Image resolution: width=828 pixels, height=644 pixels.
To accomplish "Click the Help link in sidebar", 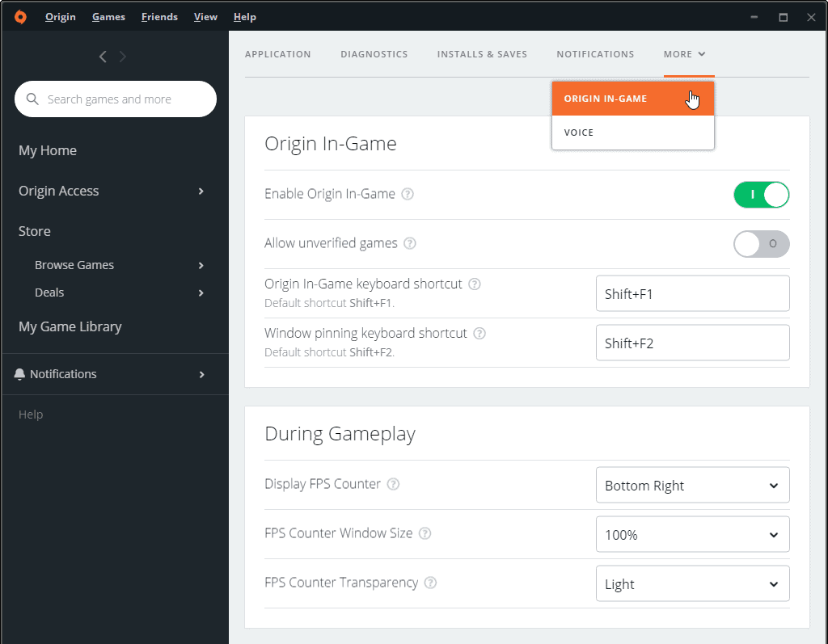I will pyautogui.click(x=31, y=415).
